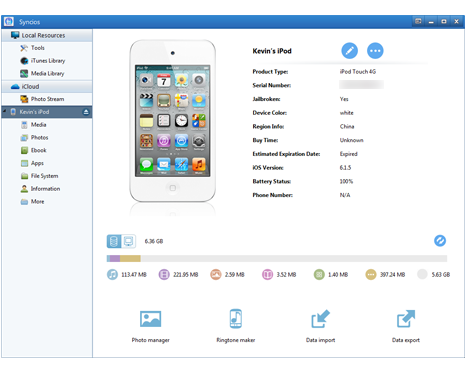This screenshot has height=372, width=465.
Task: Click the iOS Version 6.1.5 value
Action: pyautogui.click(x=345, y=168)
